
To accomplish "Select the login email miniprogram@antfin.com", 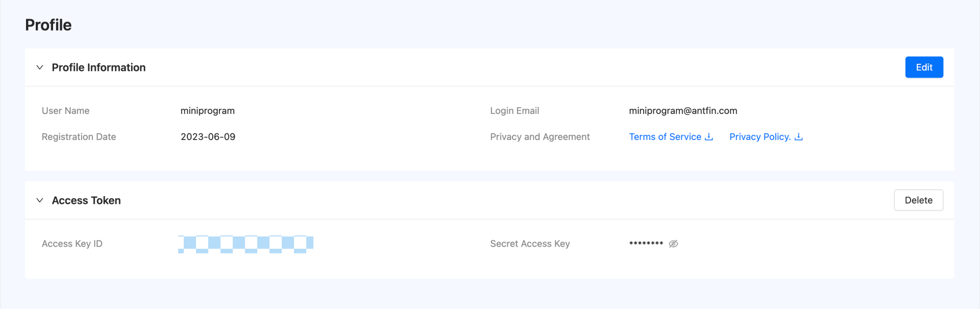I will point(683,111).
